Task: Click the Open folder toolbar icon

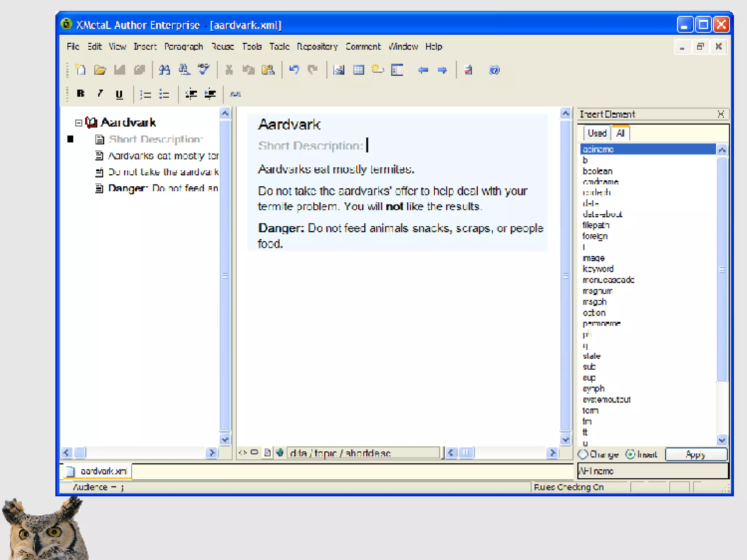Action: click(x=100, y=69)
